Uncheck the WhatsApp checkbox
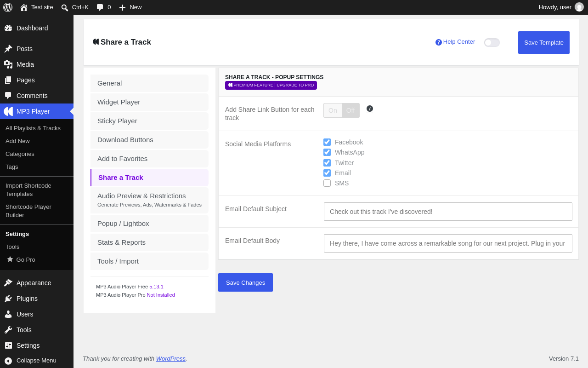The width and height of the screenshot is (588, 368). [327, 152]
